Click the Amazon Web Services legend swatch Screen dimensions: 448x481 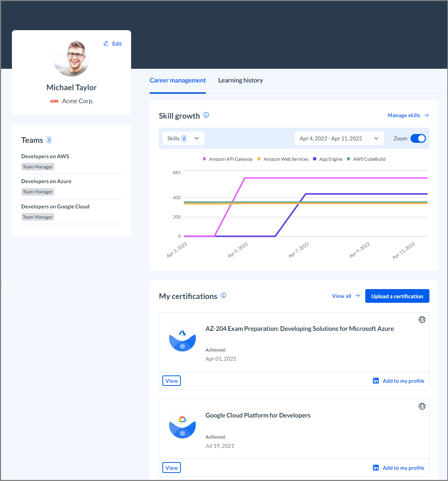(x=259, y=159)
